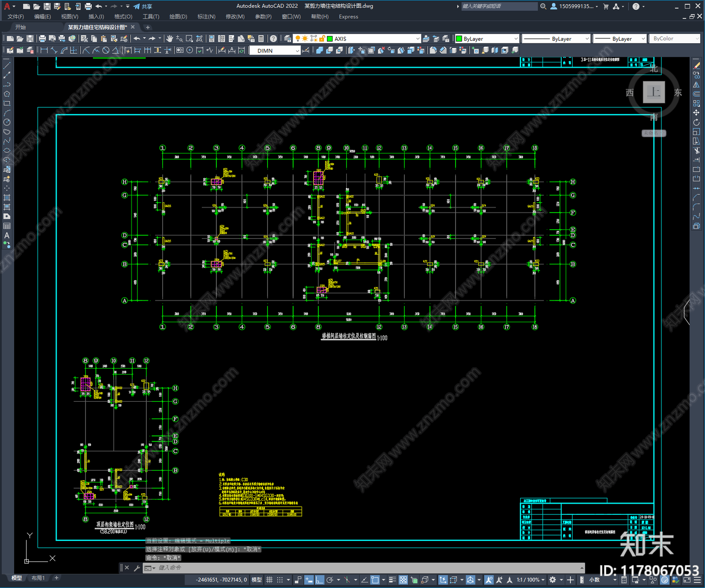Open the Express menu
The width and height of the screenshot is (705, 588).
point(349,17)
